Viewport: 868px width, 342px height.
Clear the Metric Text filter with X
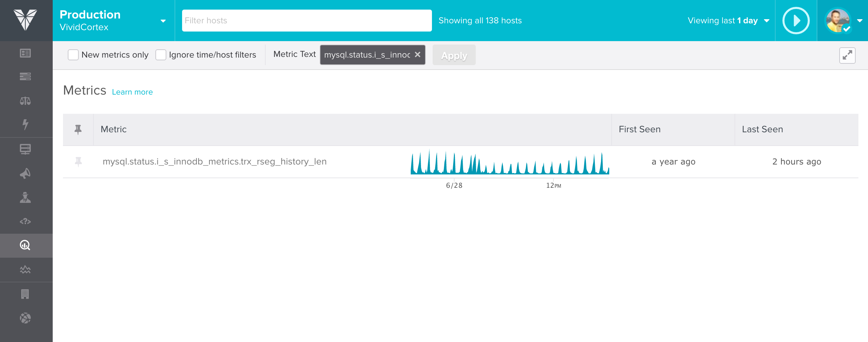point(418,54)
